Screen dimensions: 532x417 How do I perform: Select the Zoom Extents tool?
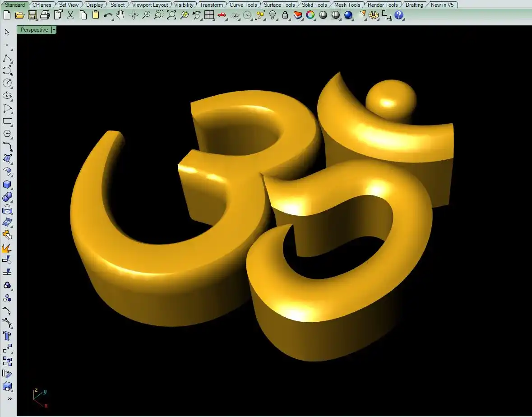coord(171,15)
